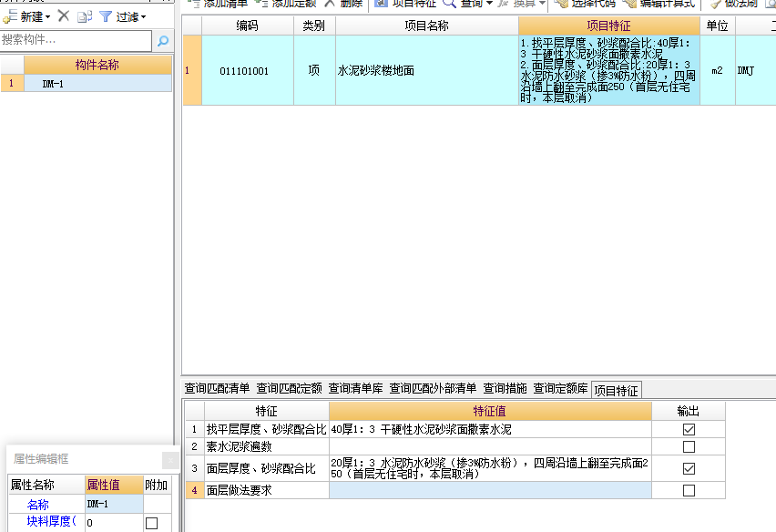Image resolution: width=776 pixels, height=532 pixels.
Task: Click the 特征值 column header
Action: [x=490, y=411]
